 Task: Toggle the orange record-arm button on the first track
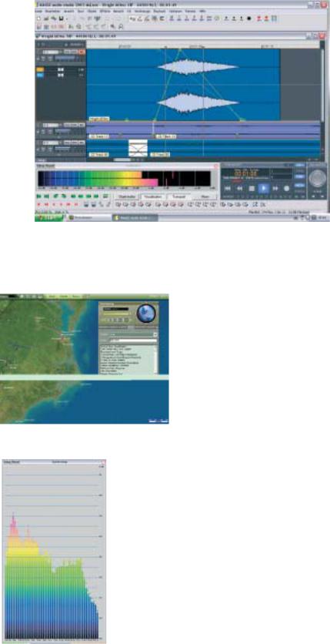coord(82,52)
